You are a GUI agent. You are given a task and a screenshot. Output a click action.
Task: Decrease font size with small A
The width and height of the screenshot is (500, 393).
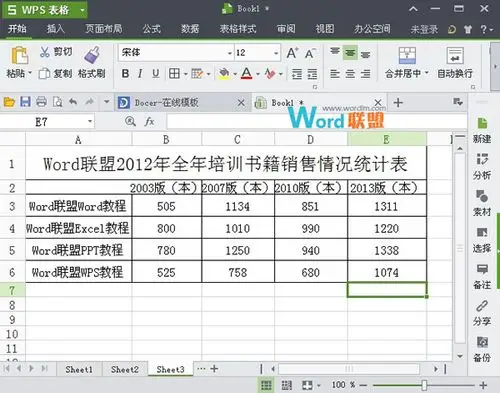[x=310, y=53]
